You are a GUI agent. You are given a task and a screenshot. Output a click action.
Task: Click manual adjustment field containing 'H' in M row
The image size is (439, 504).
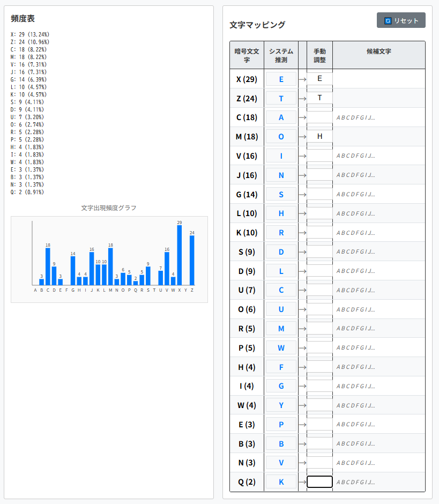pos(319,137)
